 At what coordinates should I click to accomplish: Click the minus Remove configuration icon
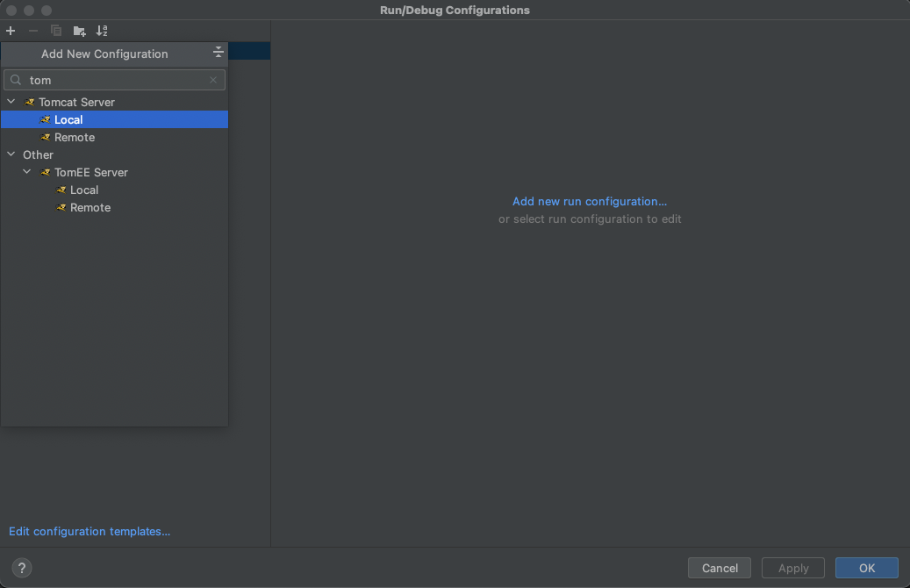point(33,31)
